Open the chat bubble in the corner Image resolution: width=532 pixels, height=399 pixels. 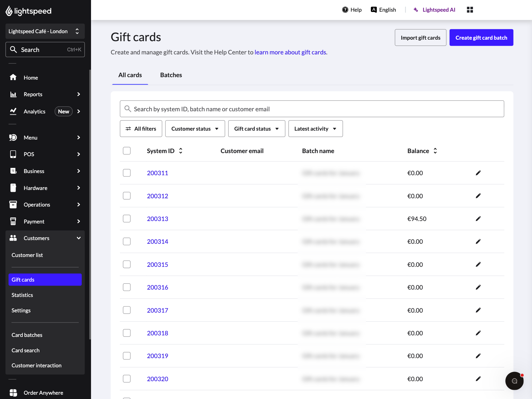pos(514,381)
